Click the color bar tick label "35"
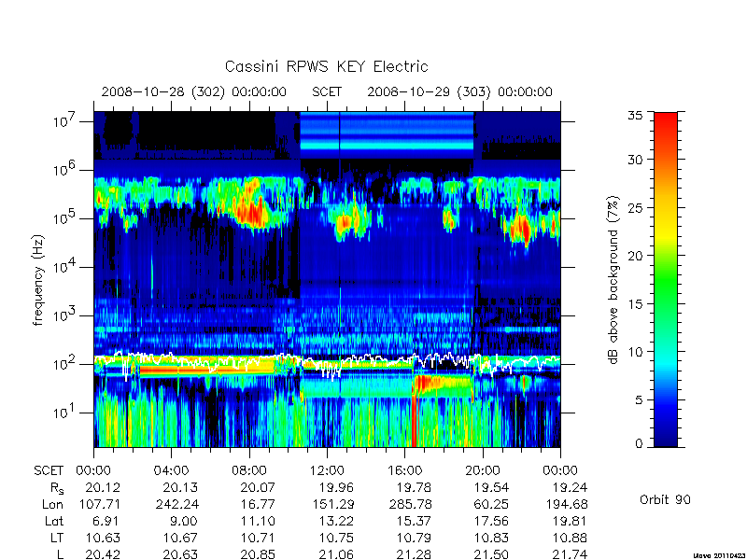 coord(635,116)
